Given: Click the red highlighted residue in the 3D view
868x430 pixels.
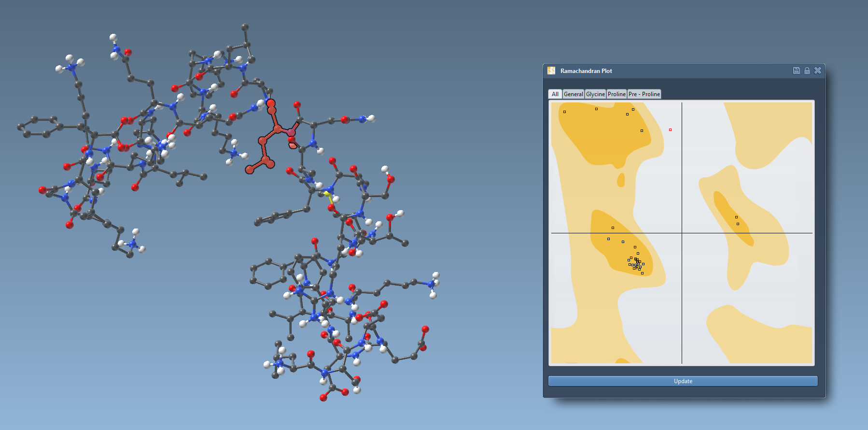Looking at the screenshot, I should tap(278, 129).
